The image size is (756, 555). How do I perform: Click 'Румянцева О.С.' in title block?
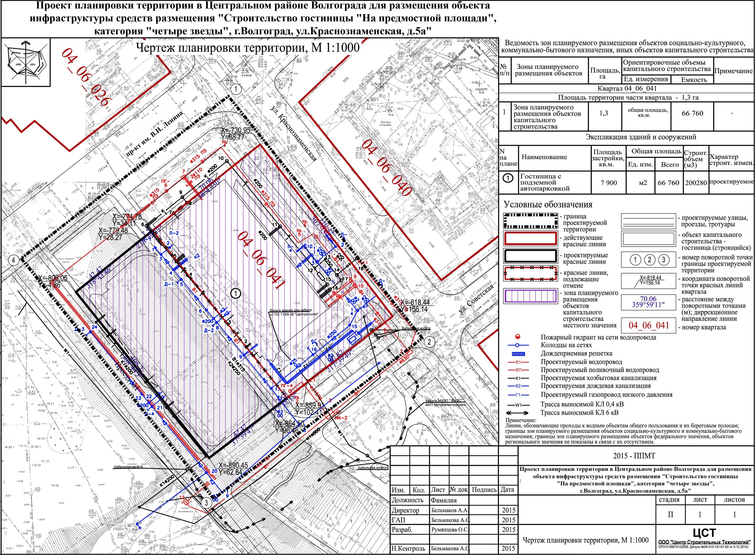point(450,530)
